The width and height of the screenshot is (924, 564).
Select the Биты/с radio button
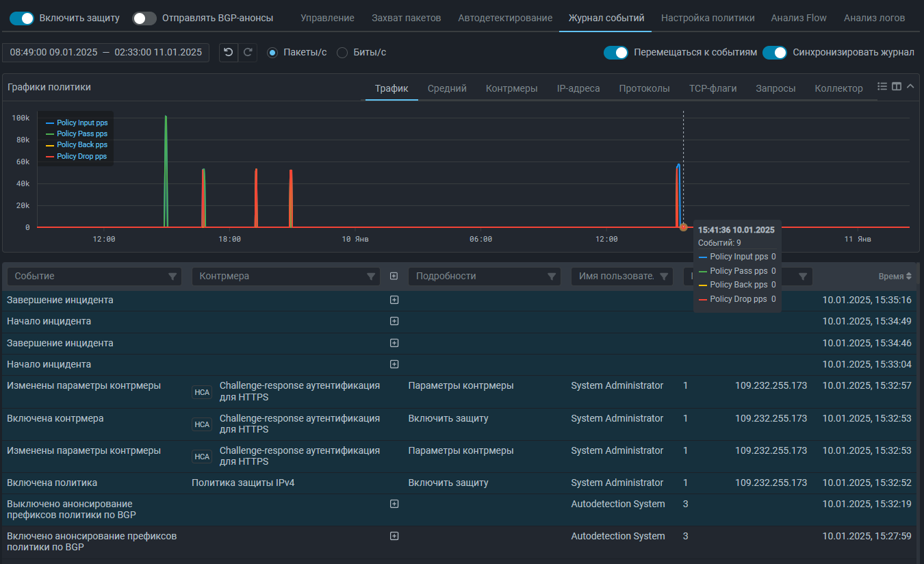(342, 53)
